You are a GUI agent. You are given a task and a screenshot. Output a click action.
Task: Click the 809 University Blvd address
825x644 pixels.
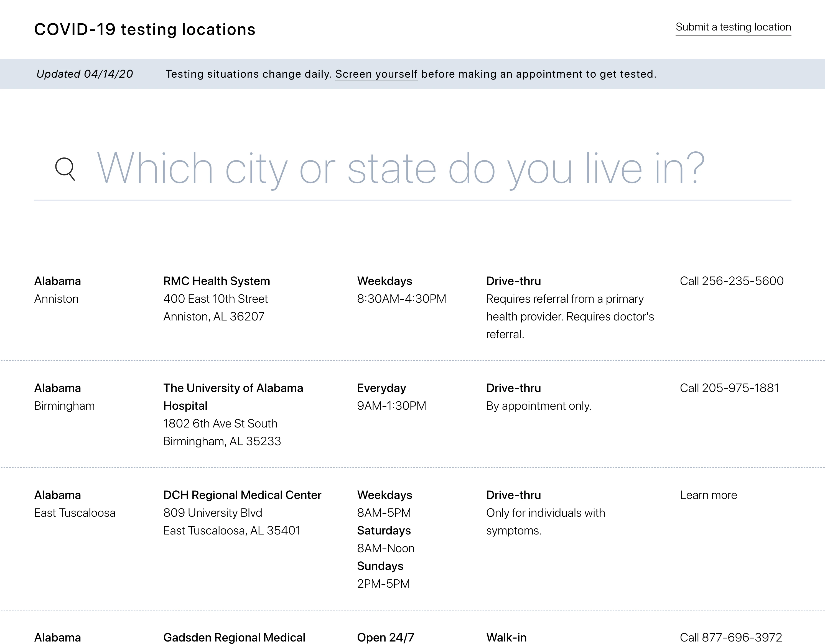tap(212, 513)
